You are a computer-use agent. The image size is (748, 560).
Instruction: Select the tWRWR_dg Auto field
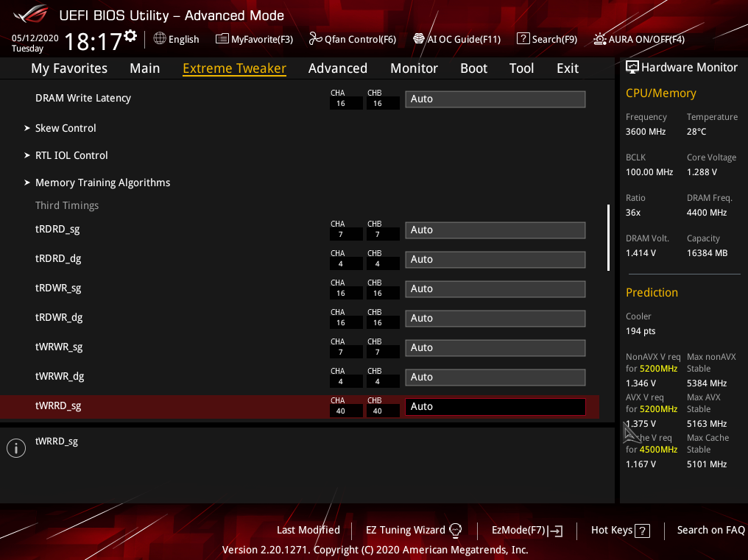click(495, 378)
